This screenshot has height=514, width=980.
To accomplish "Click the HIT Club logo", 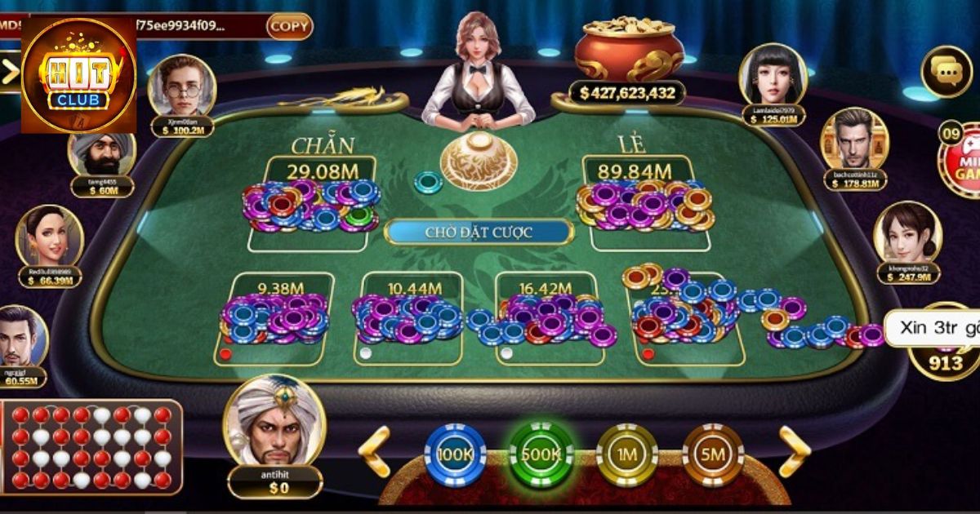I will 78,74.
